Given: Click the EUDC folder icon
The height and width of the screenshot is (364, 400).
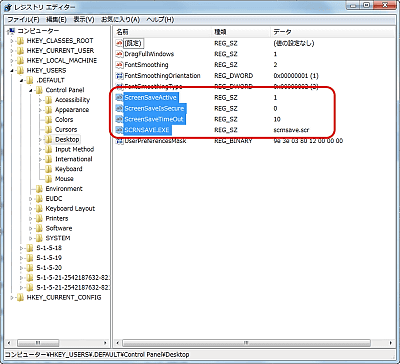Looking at the screenshot, I should [39, 199].
